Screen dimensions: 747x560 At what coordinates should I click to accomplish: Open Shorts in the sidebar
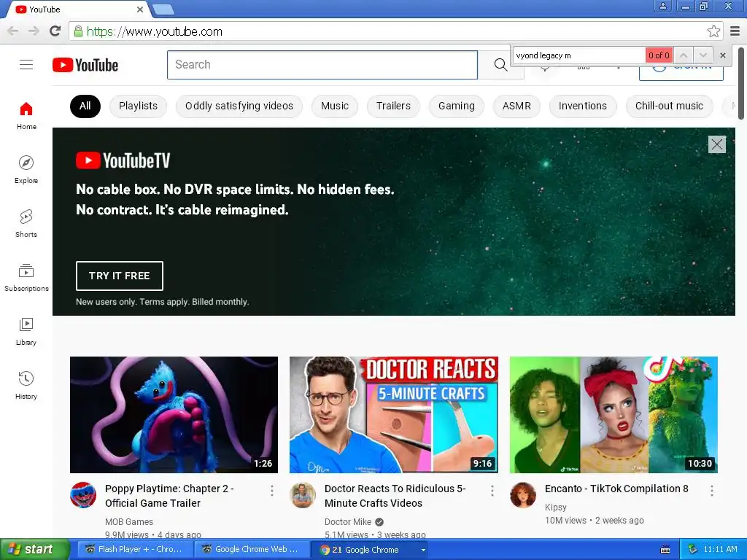click(x=26, y=223)
